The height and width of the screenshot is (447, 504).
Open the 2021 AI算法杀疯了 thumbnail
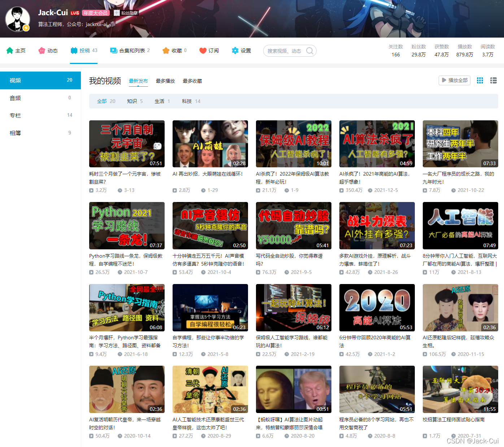tap(377, 144)
